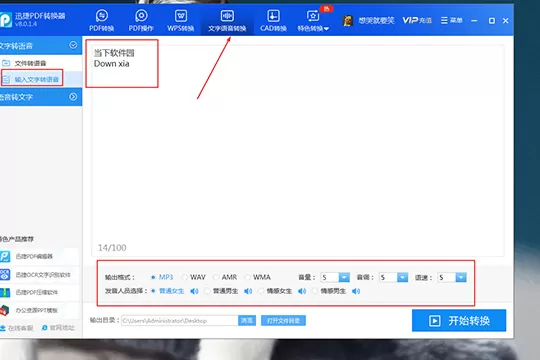Expand the 语音转文字 sidebar section
Image resolution: width=540 pixels, height=360 pixels.
coord(73,97)
